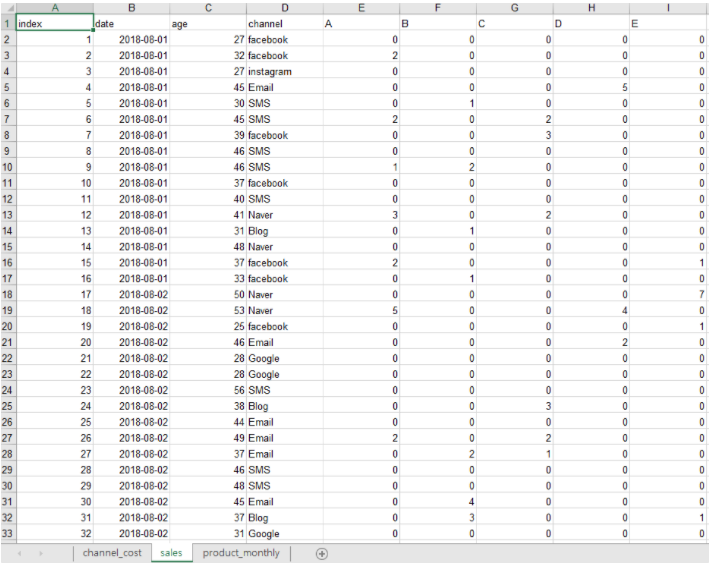Select value 3 in column F row 32
This screenshot has height=564, width=724.
point(438,518)
